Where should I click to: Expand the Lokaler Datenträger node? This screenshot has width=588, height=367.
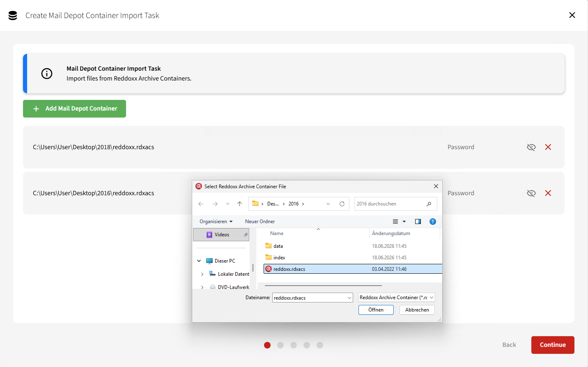click(x=202, y=274)
